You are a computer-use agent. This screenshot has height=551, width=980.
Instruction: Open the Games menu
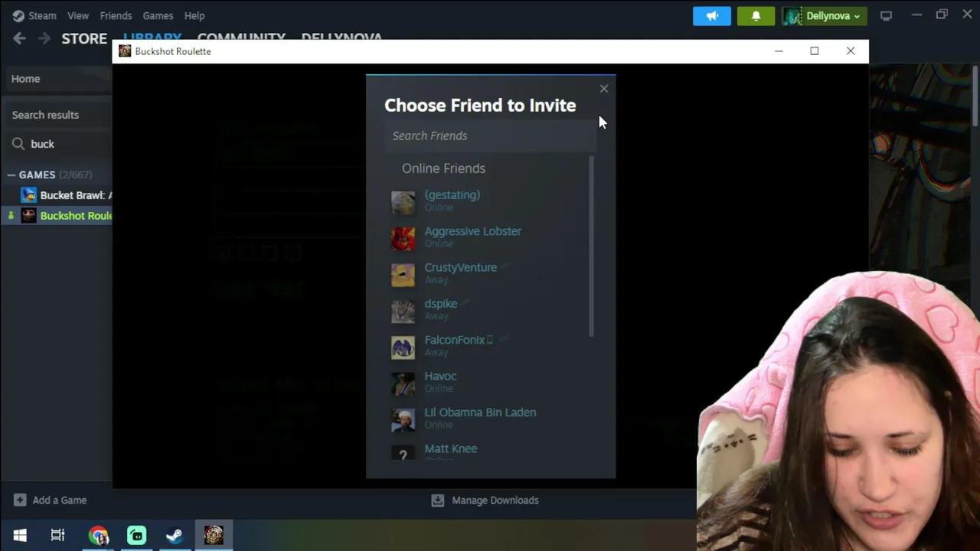click(x=158, y=15)
